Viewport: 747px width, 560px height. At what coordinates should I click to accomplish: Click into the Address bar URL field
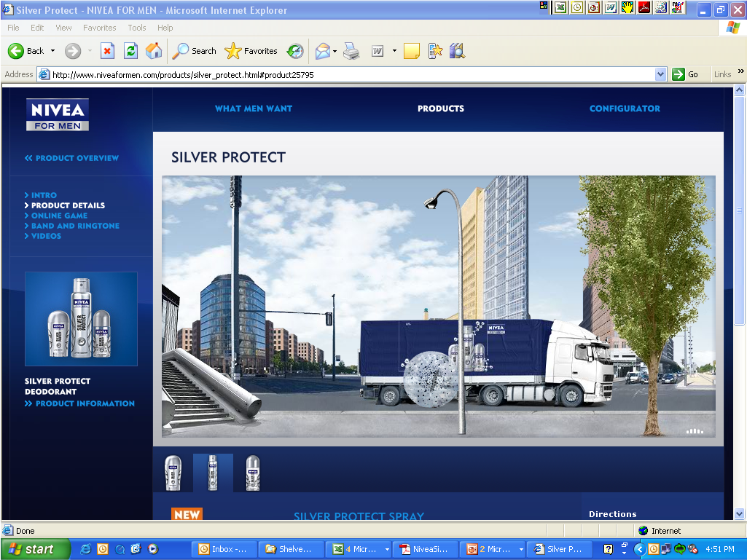(x=353, y=75)
